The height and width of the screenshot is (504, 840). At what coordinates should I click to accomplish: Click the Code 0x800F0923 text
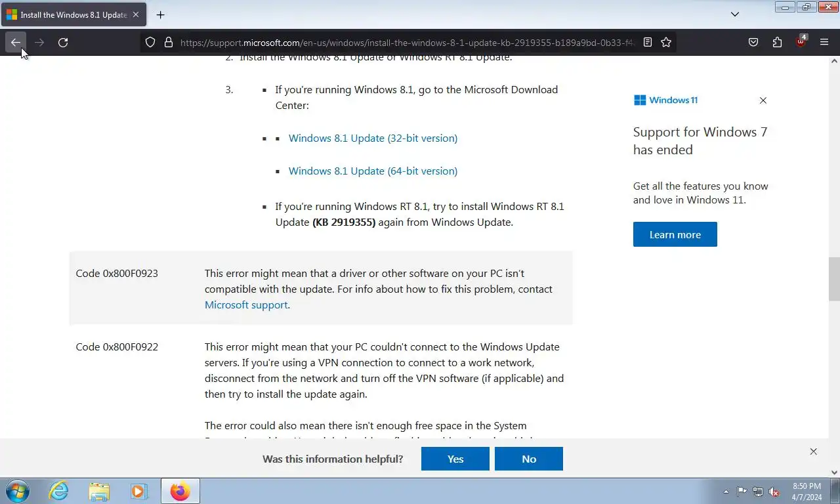[117, 273]
